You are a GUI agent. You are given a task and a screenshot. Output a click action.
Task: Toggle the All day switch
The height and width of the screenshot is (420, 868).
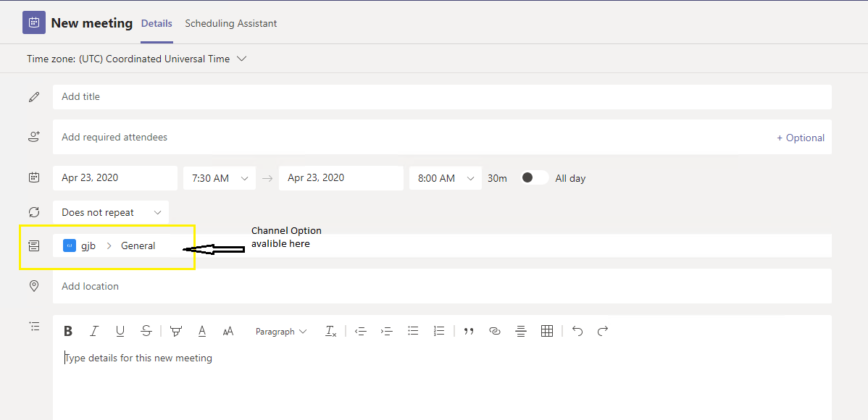(535, 177)
